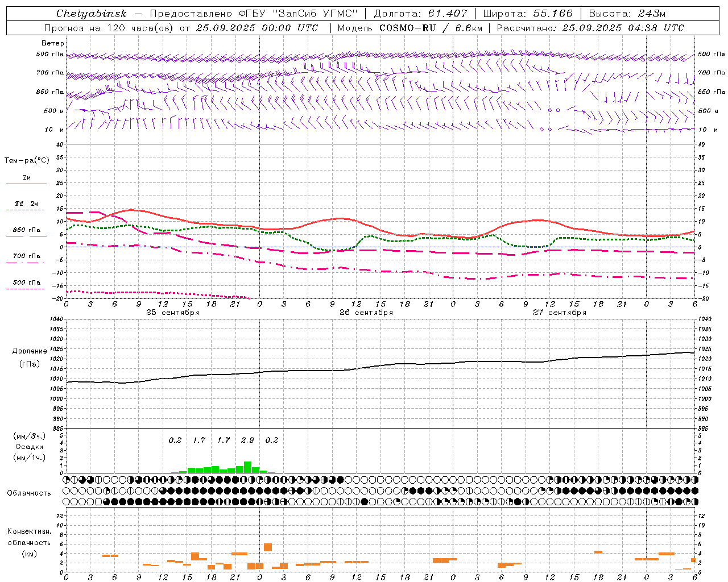728x582 pixels.
Task: Click the '500 м' wind level label on left
Action: (54, 111)
